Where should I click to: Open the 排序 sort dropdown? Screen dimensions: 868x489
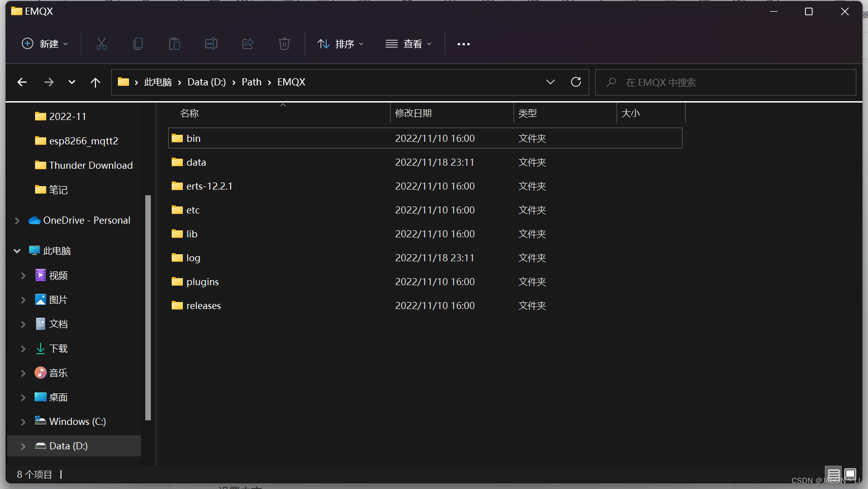pos(341,44)
